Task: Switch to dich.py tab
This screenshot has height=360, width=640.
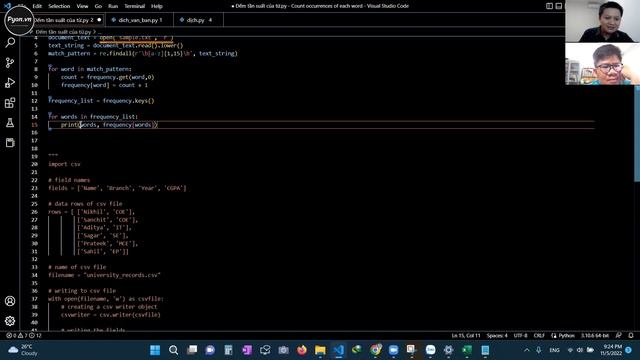Action: click(x=198, y=20)
